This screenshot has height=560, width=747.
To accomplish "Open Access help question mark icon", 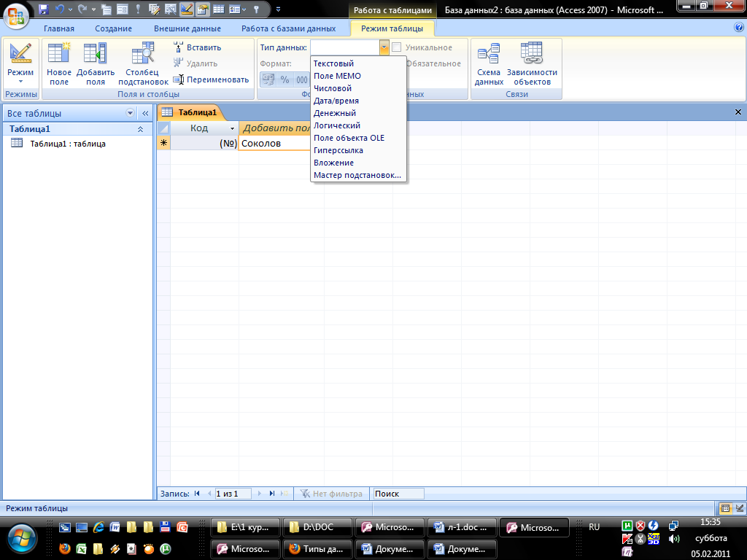I will (x=739, y=28).
